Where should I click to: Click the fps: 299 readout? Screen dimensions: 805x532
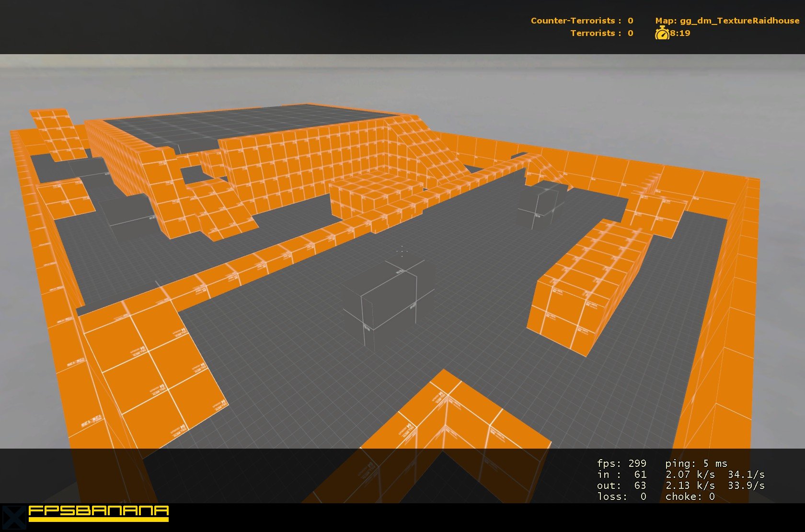point(621,463)
